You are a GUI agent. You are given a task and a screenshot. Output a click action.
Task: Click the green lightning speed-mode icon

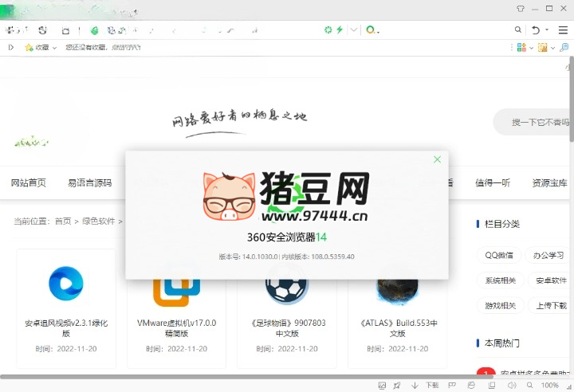coord(340,30)
